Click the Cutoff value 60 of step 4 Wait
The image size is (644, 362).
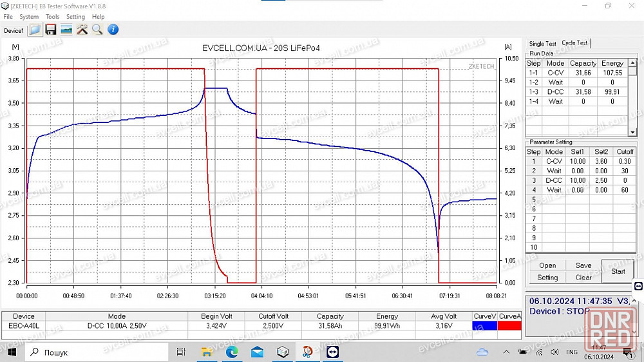pyautogui.click(x=625, y=190)
